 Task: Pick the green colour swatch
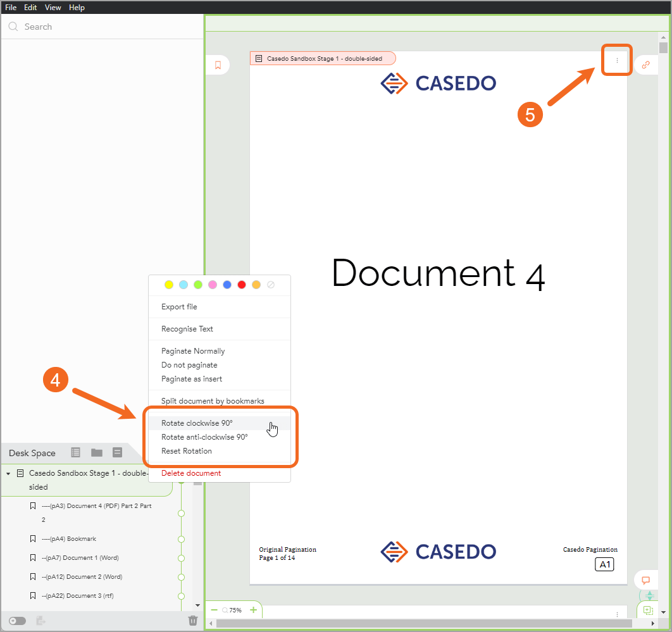coord(198,285)
